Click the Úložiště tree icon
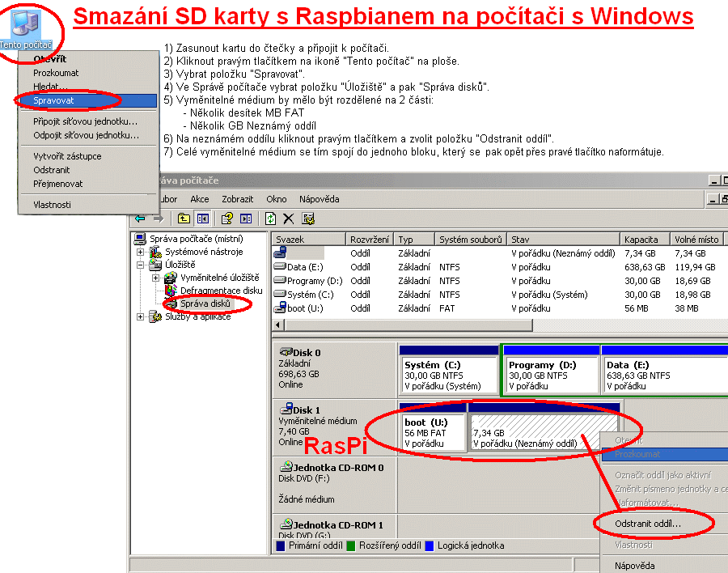The height and width of the screenshot is (573, 728). (155, 265)
